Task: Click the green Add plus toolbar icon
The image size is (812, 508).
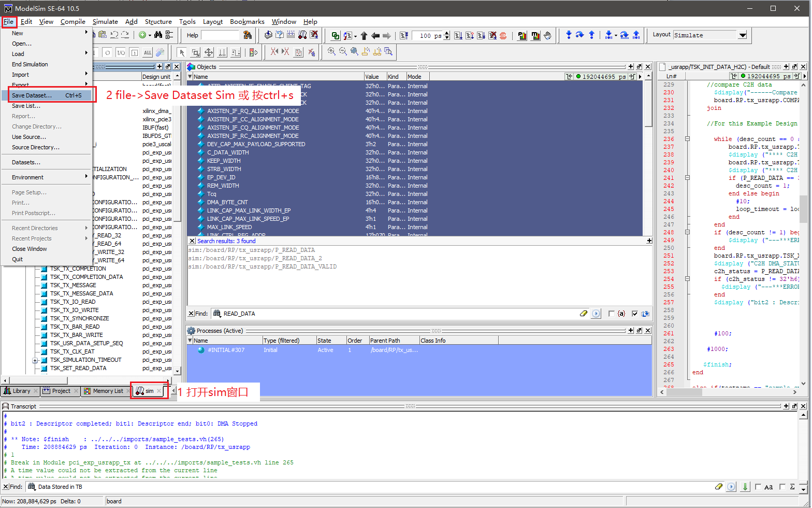Action: point(142,35)
